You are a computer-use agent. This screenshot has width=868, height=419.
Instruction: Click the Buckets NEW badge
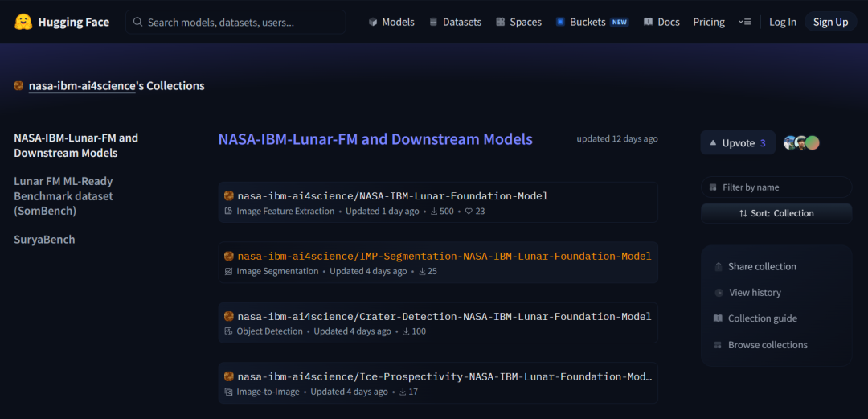(x=620, y=23)
